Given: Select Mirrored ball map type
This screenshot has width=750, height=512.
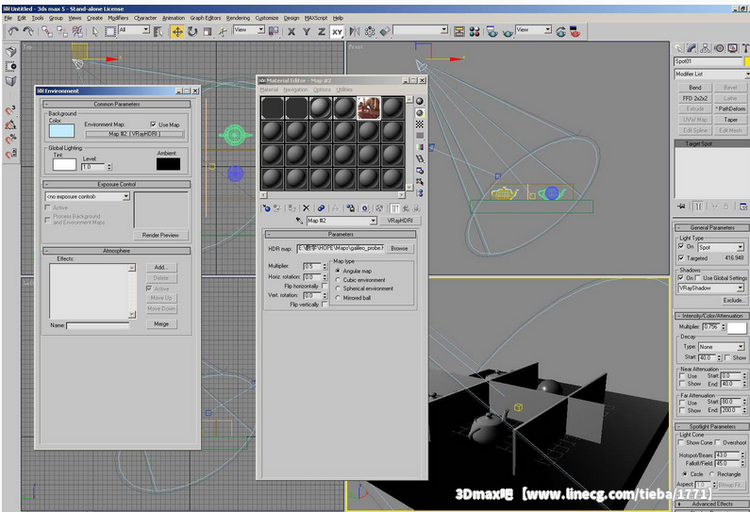Looking at the screenshot, I should click(338, 298).
